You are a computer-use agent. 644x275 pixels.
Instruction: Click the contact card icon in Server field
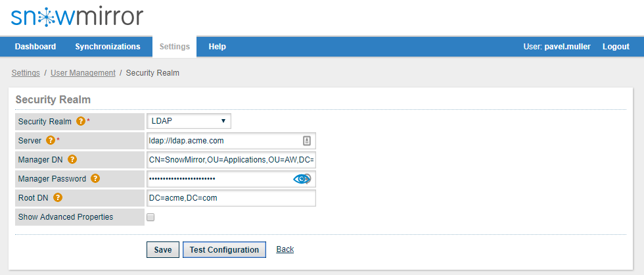click(x=306, y=141)
